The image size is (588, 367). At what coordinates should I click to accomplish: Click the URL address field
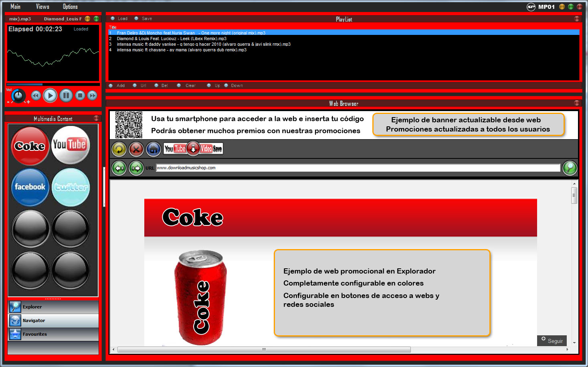(358, 168)
